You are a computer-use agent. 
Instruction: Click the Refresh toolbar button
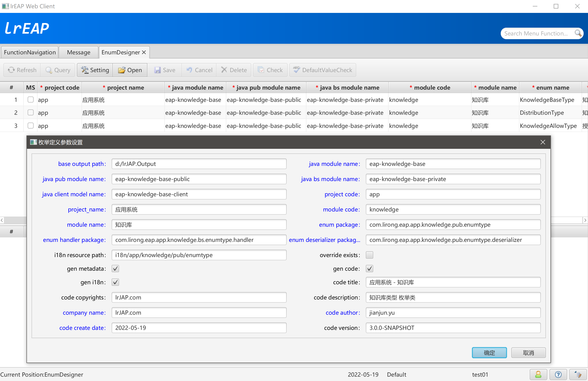click(22, 70)
